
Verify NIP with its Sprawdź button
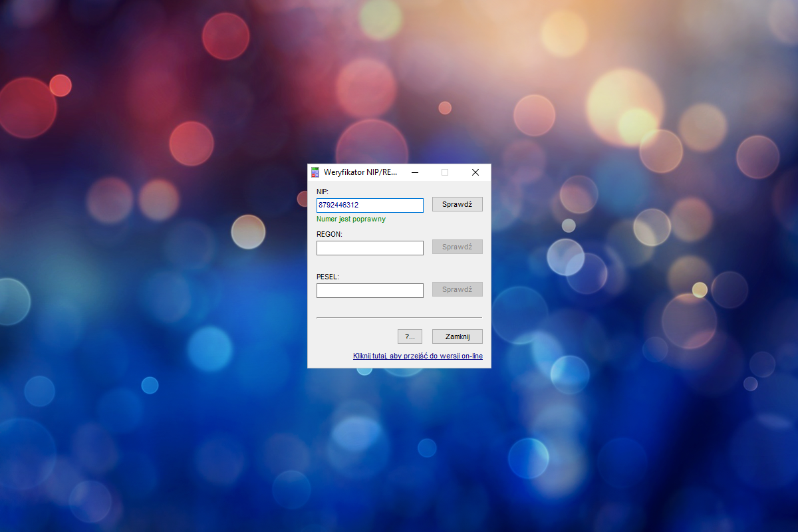[458, 204]
